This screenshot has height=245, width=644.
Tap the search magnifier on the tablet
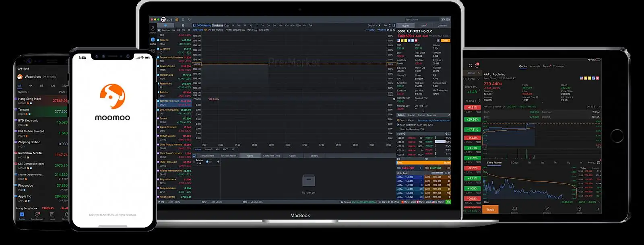point(470,66)
